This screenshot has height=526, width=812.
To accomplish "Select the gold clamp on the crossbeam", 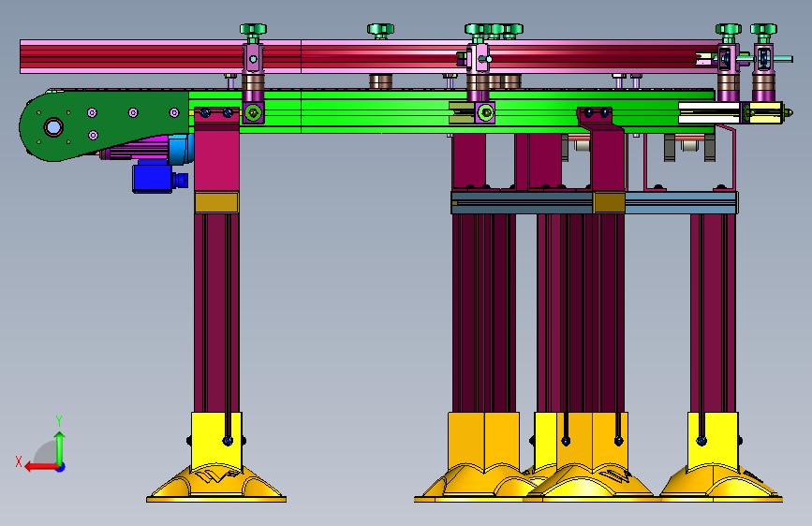I will pos(609,202).
